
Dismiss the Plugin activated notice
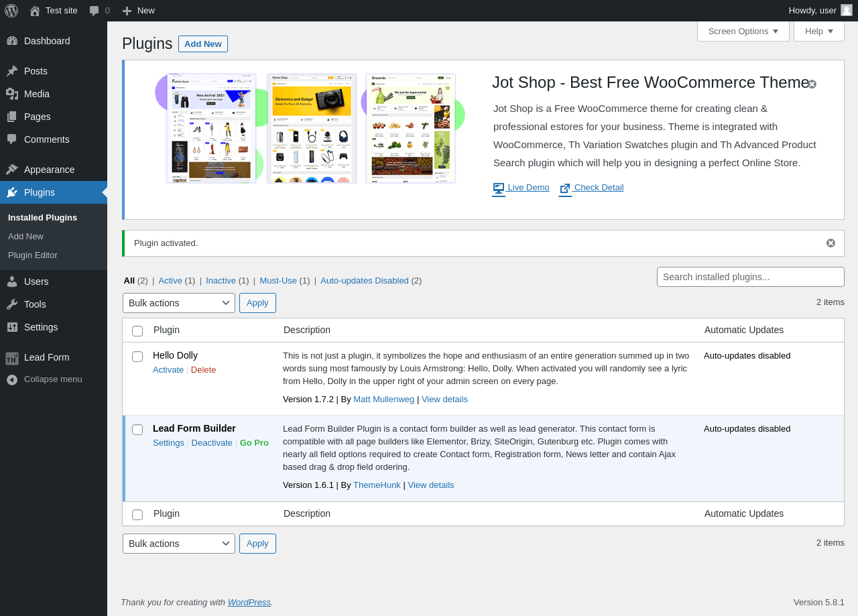pos(831,243)
